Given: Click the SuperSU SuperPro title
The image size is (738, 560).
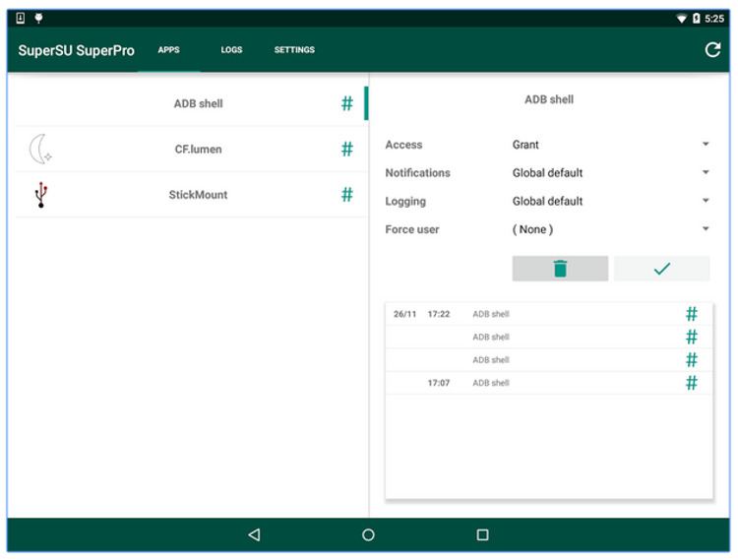Looking at the screenshot, I should coord(76,50).
